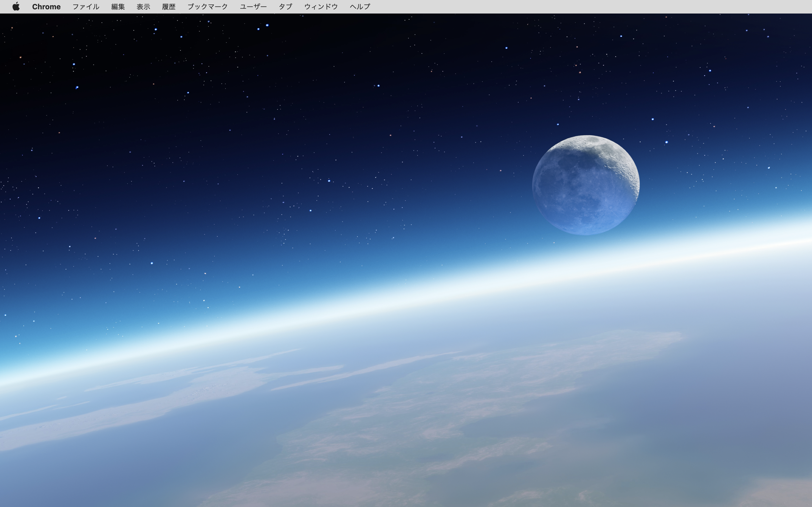Expand the 表示 menu
This screenshot has height=507, width=812.
[x=143, y=7]
